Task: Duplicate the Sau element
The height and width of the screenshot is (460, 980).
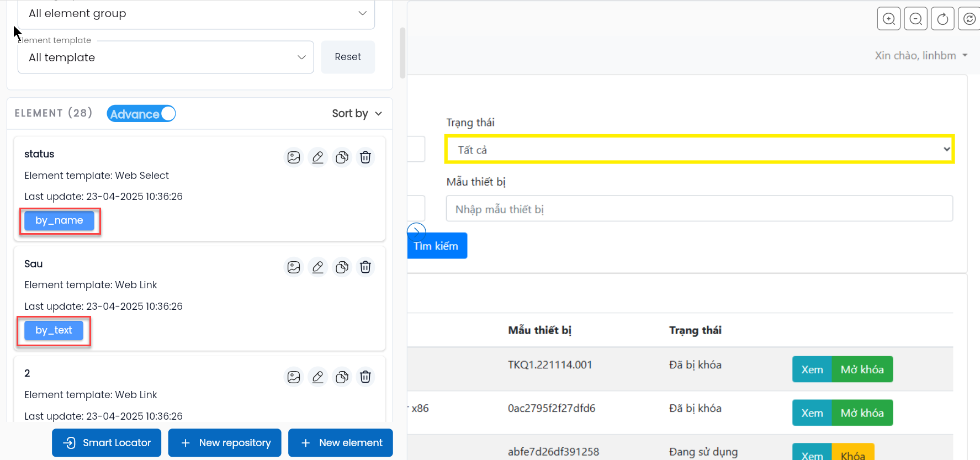Action: pyautogui.click(x=342, y=267)
